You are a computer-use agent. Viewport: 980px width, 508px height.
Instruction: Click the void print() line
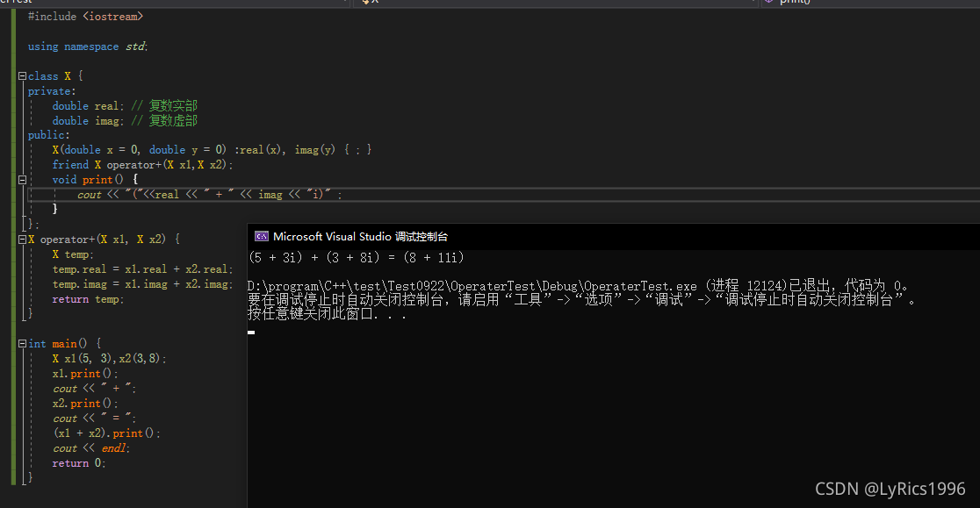click(x=95, y=180)
